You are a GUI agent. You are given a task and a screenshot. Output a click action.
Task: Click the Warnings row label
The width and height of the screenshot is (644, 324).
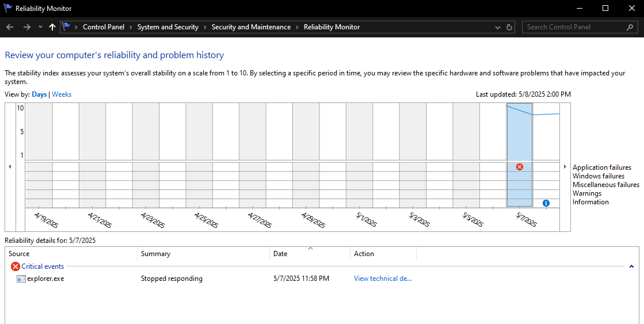pos(587,193)
